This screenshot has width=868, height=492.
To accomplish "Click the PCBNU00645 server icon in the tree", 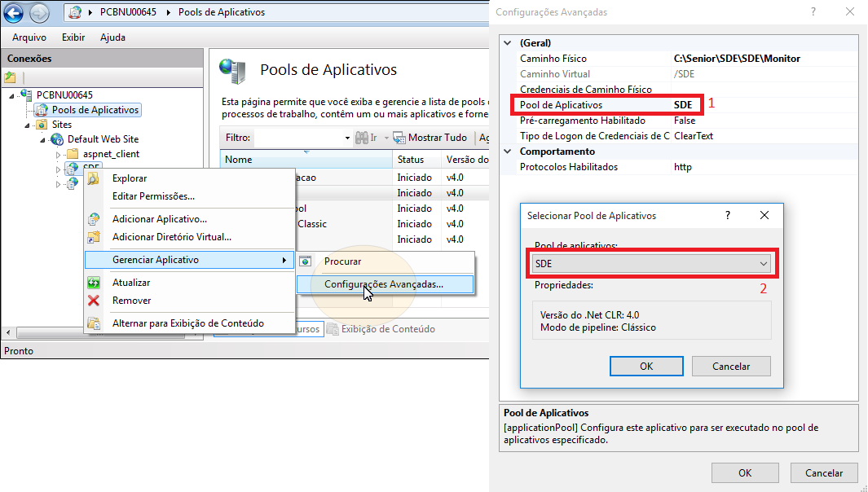I will point(26,94).
